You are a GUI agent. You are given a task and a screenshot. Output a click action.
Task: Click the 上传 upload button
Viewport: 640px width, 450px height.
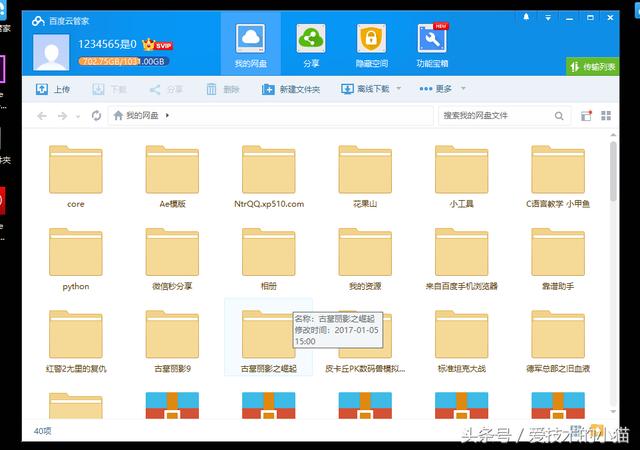[53, 89]
